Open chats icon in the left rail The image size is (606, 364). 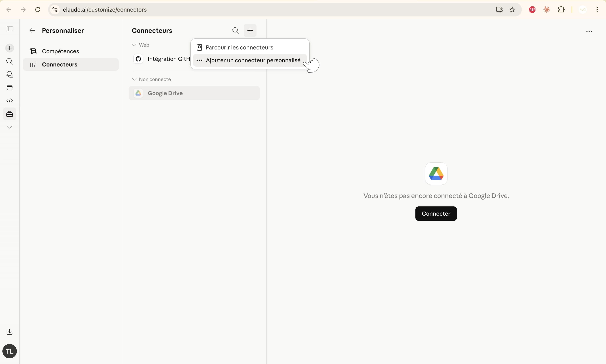[10, 74]
